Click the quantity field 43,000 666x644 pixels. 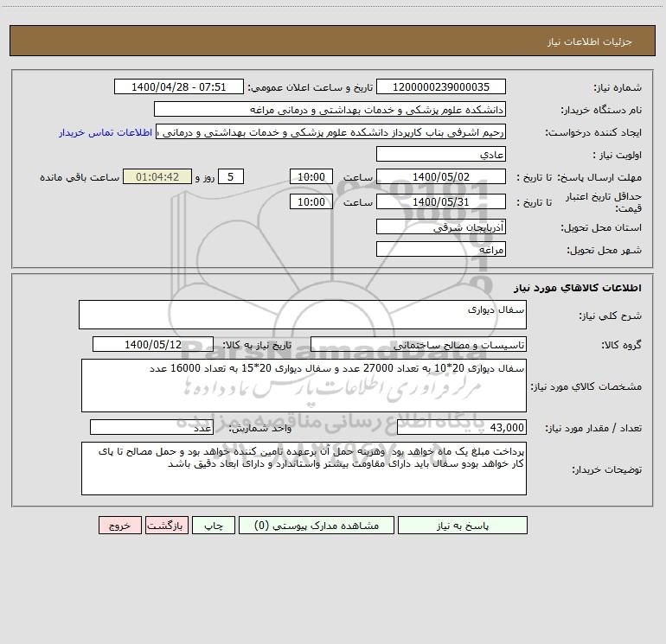(462, 427)
